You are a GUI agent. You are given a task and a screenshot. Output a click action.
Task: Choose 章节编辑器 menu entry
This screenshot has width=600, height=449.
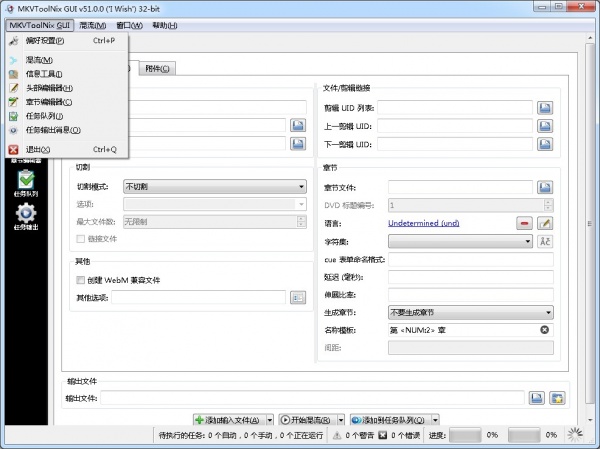tap(67, 102)
